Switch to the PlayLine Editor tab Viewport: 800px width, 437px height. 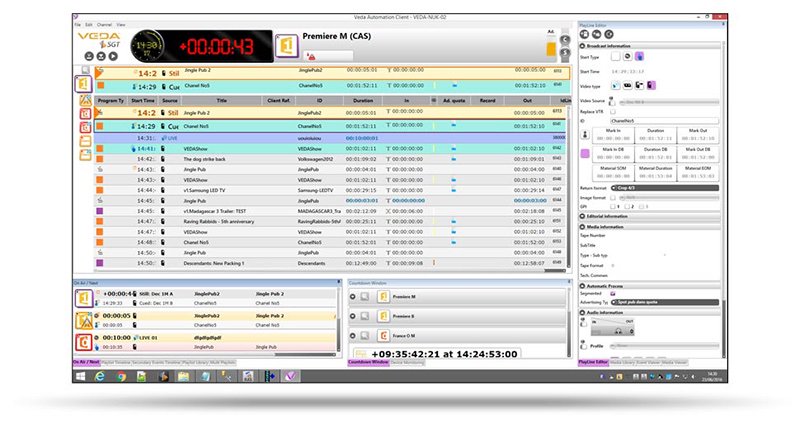(x=593, y=363)
